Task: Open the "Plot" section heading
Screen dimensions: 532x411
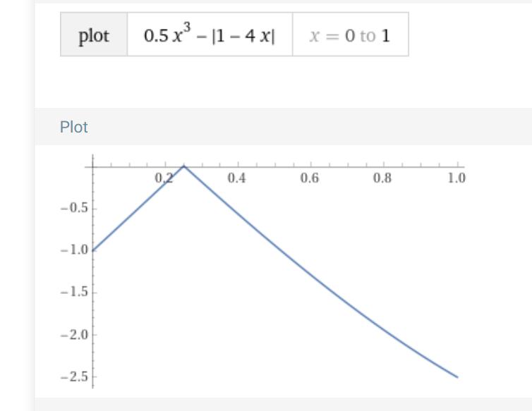Action: pos(74,127)
